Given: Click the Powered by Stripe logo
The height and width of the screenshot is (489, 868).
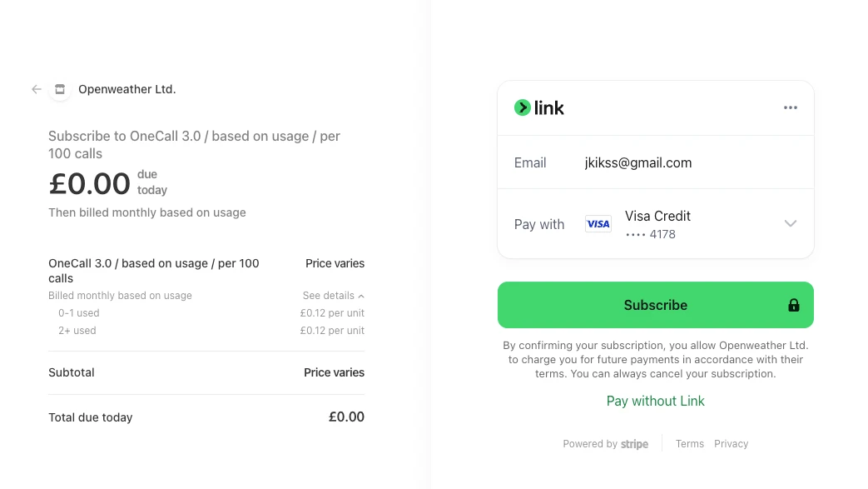Looking at the screenshot, I should pos(634,444).
